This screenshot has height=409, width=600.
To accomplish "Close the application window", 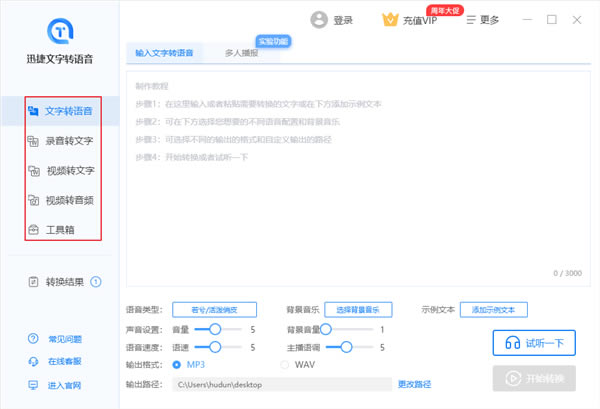I will tap(577, 20).
